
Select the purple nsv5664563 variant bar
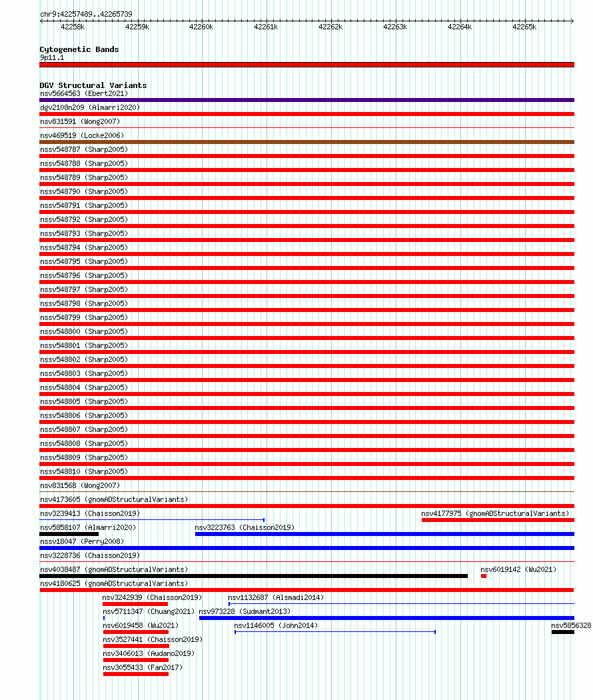[x=306, y=100]
